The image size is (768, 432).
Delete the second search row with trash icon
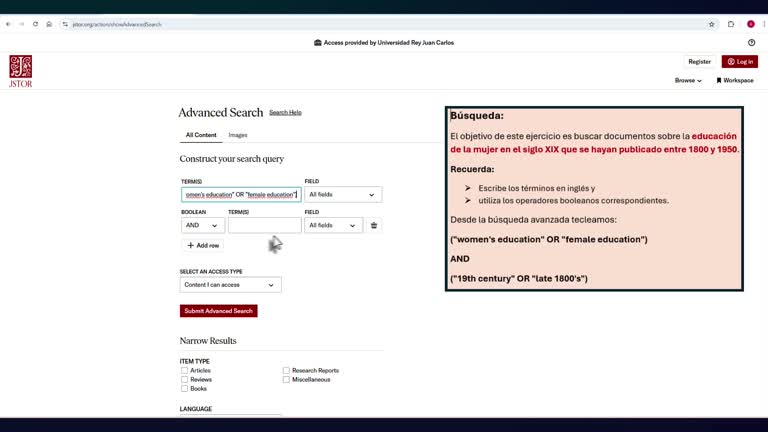(x=374, y=225)
